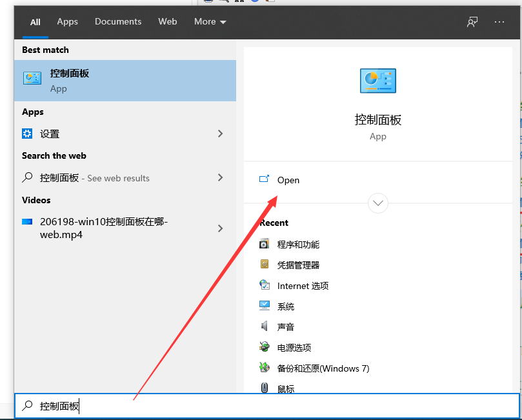522x420 pixels.
Task: Click the Open action icon
Action: 264,179
